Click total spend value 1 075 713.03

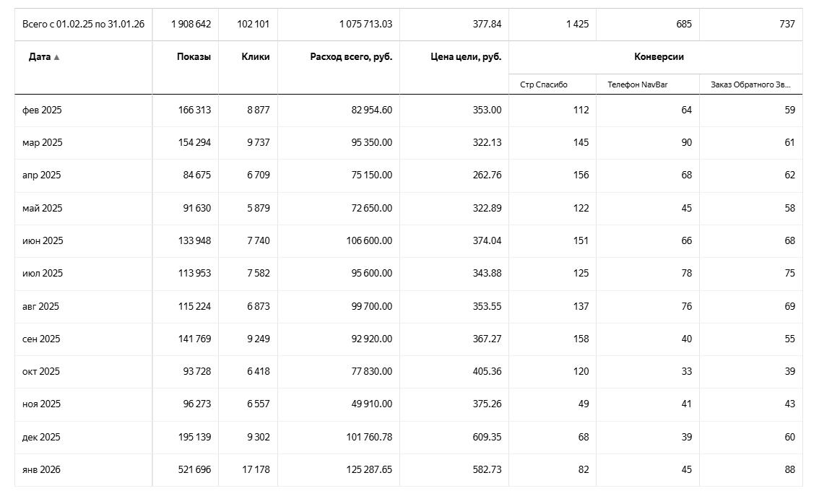coord(365,25)
